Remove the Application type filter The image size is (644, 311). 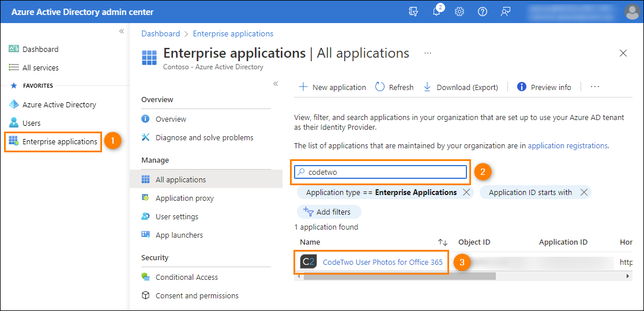[x=466, y=192]
